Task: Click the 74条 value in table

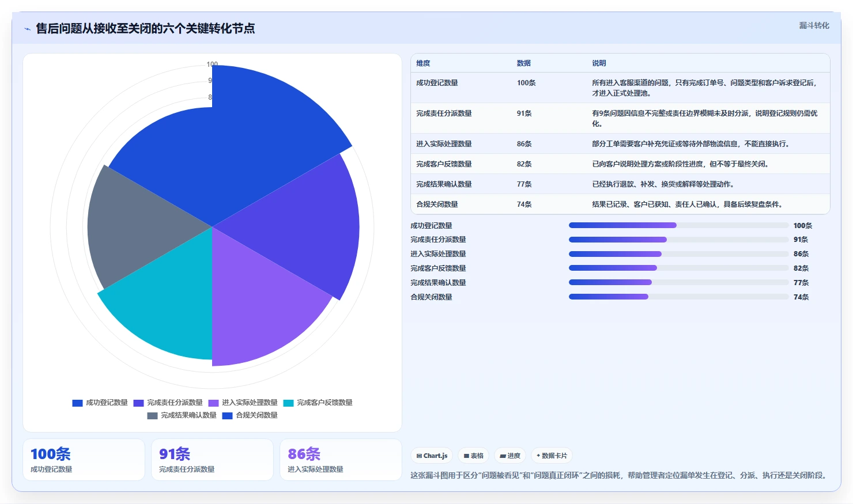Action: (x=524, y=204)
